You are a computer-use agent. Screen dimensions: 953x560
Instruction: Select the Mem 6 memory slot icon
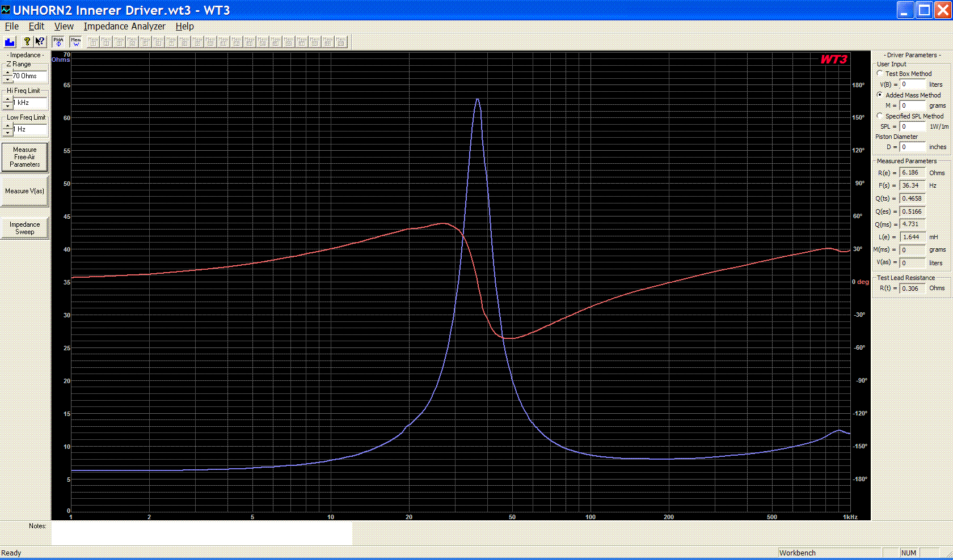click(158, 41)
